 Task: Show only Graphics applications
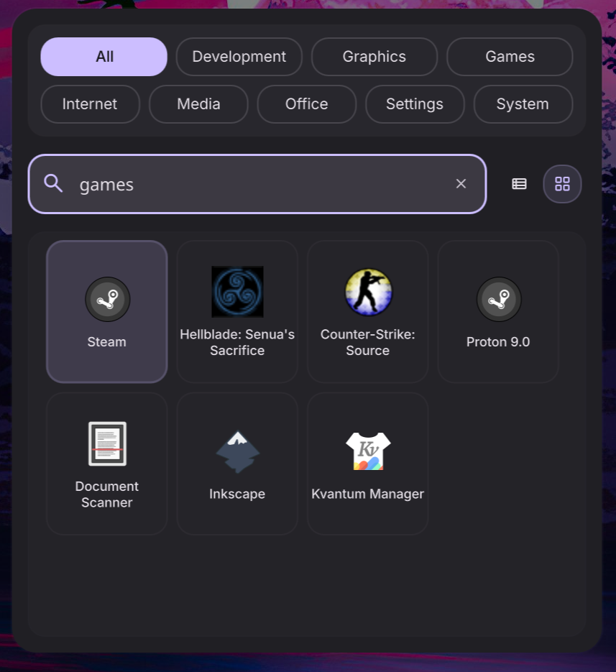[374, 56]
